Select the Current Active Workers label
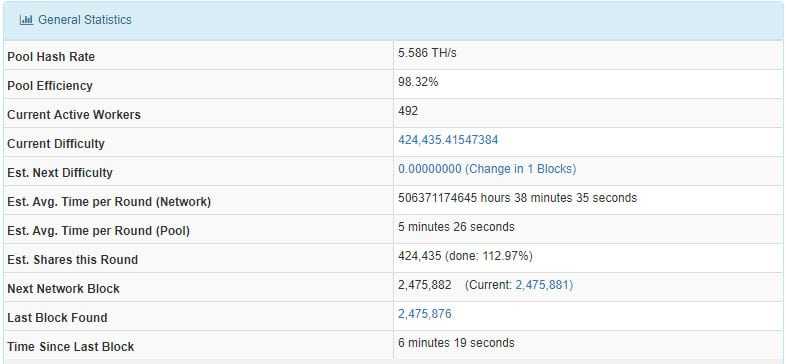The width and height of the screenshot is (786, 364). (74, 115)
